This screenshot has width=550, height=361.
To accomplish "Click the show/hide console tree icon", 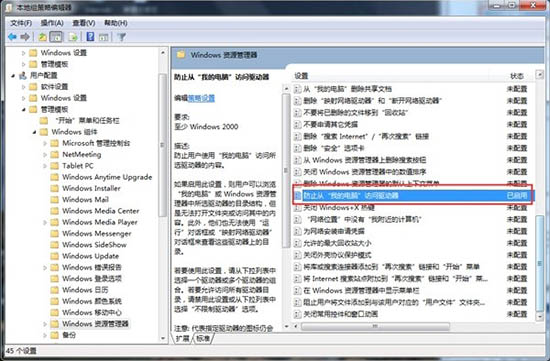I will click(x=56, y=36).
